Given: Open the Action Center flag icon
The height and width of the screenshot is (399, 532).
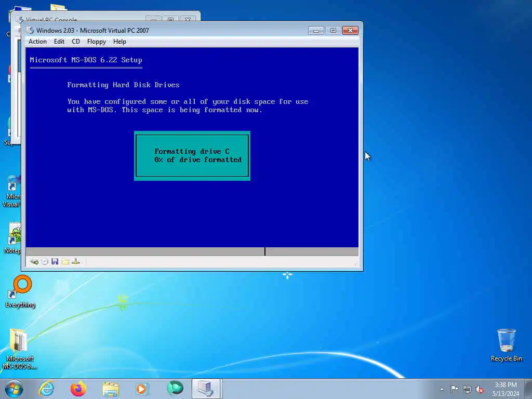Looking at the screenshot, I should pyautogui.click(x=454, y=389).
